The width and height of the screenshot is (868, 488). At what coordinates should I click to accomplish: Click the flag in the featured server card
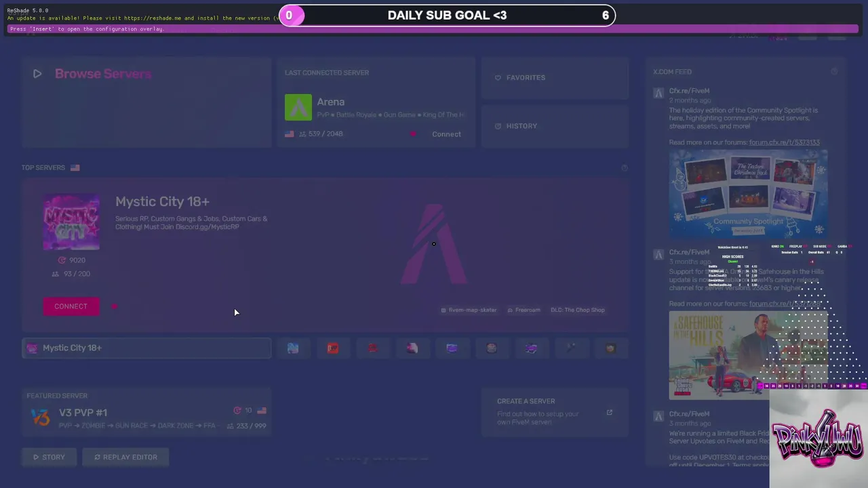click(x=262, y=411)
